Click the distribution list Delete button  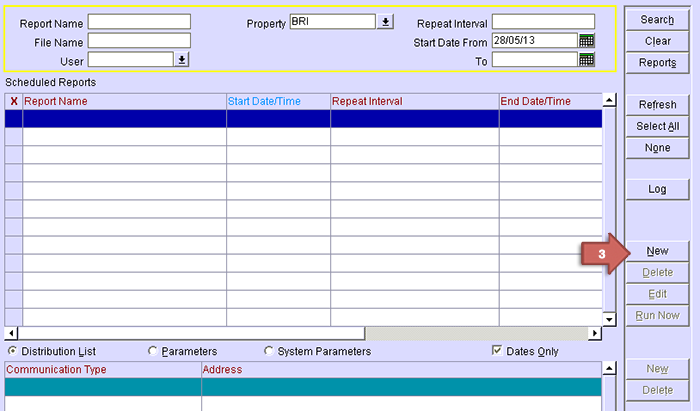(x=657, y=390)
